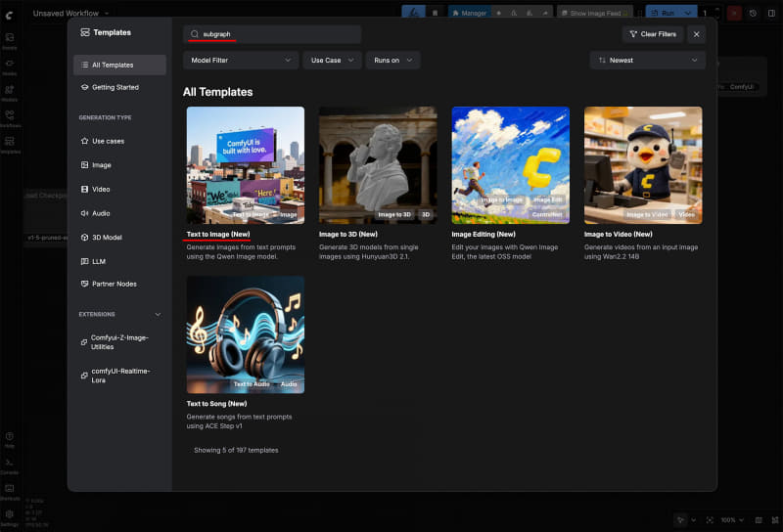
Task: Open the Video generation type
Action: pos(119,189)
